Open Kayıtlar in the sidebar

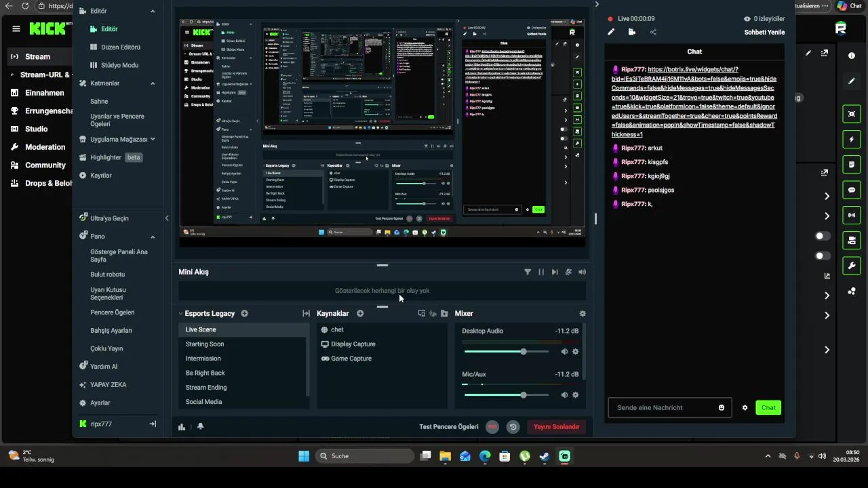tap(100, 176)
